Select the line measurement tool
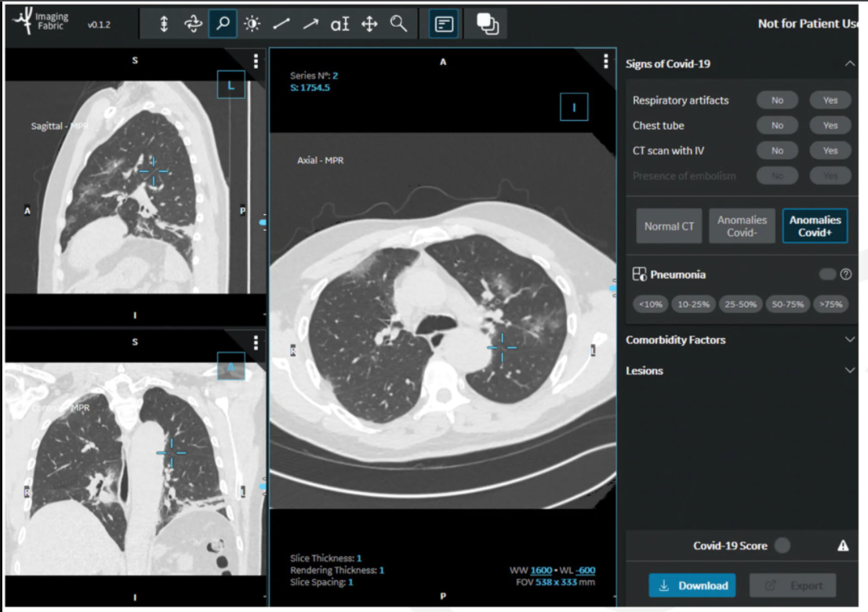Viewport: 868px width, 612px height. 281,24
